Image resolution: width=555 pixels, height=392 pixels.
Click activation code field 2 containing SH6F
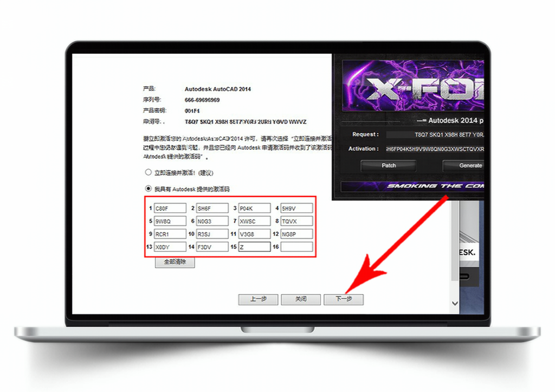coord(212,208)
